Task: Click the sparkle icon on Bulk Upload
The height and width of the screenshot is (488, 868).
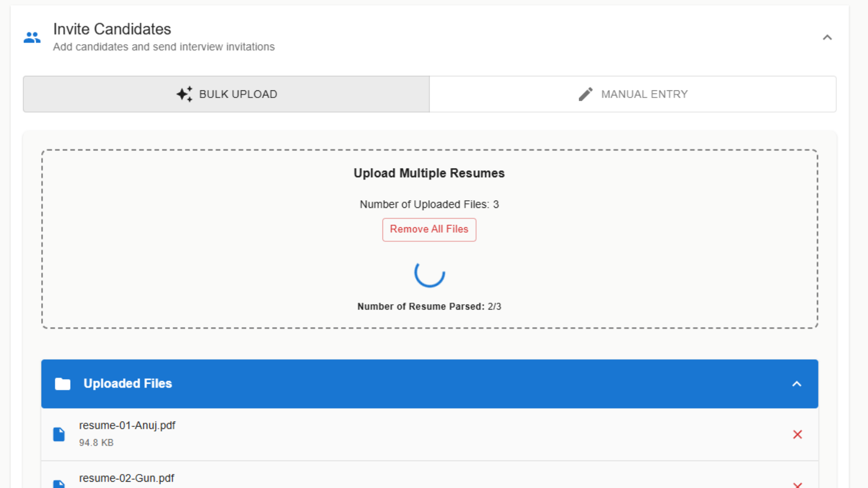Action: 184,94
